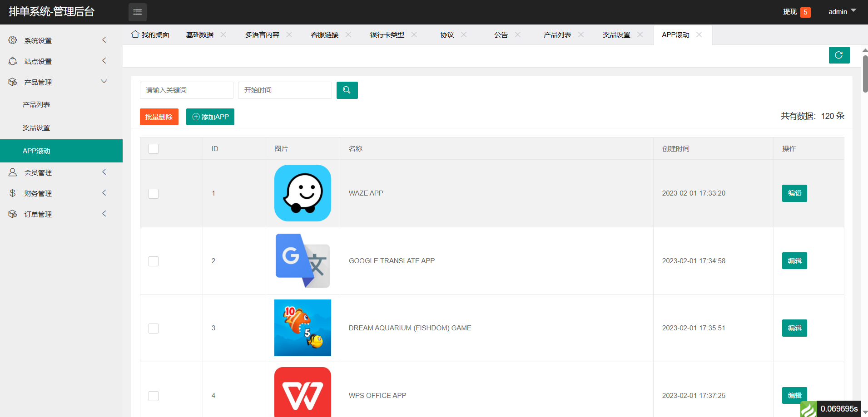Click the Google Translate app thumbnail
The height and width of the screenshot is (417, 868).
tap(303, 260)
